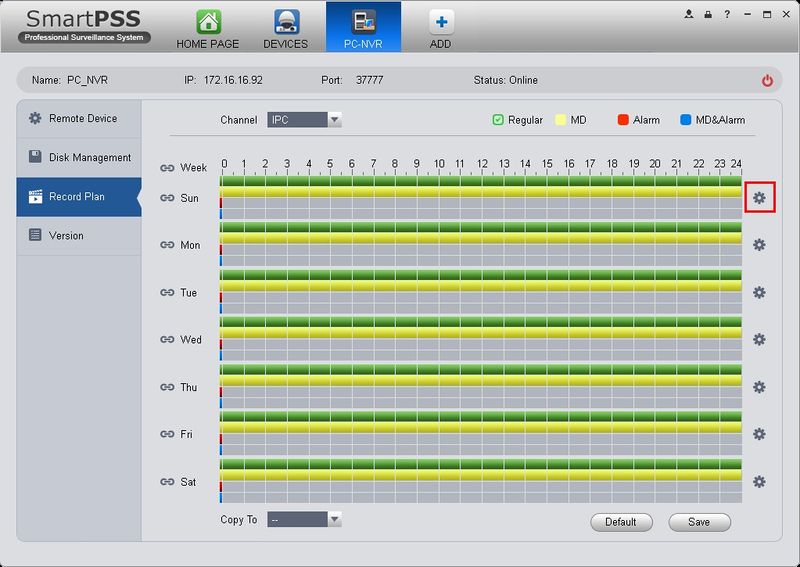
Task: Click the Week link-all chain icon
Action: tap(167, 168)
